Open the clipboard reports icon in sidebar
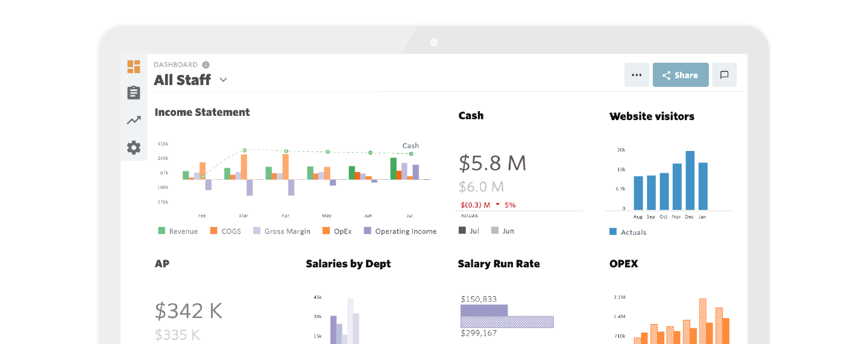868x344 pixels. 134,93
